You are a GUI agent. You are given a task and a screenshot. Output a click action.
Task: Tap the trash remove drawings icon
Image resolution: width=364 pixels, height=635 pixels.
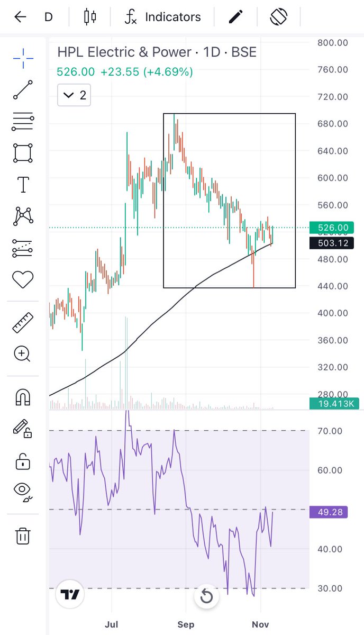pos(23,535)
